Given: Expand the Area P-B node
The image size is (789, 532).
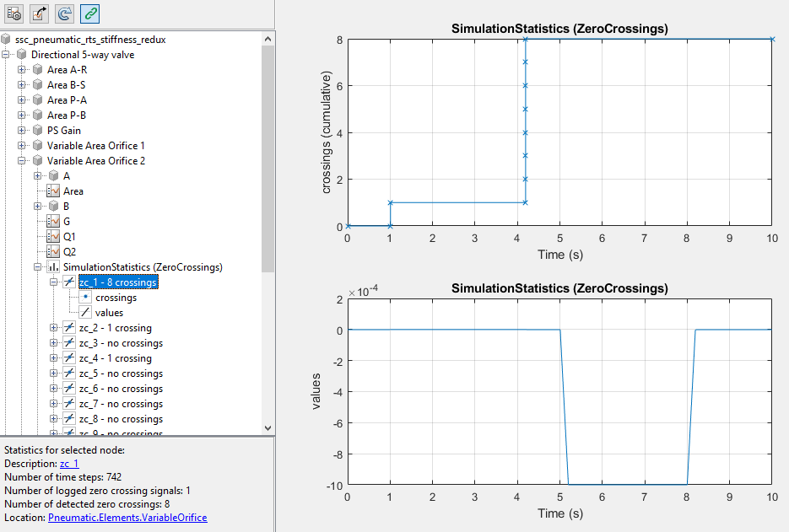Looking at the screenshot, I should point(22,116).
